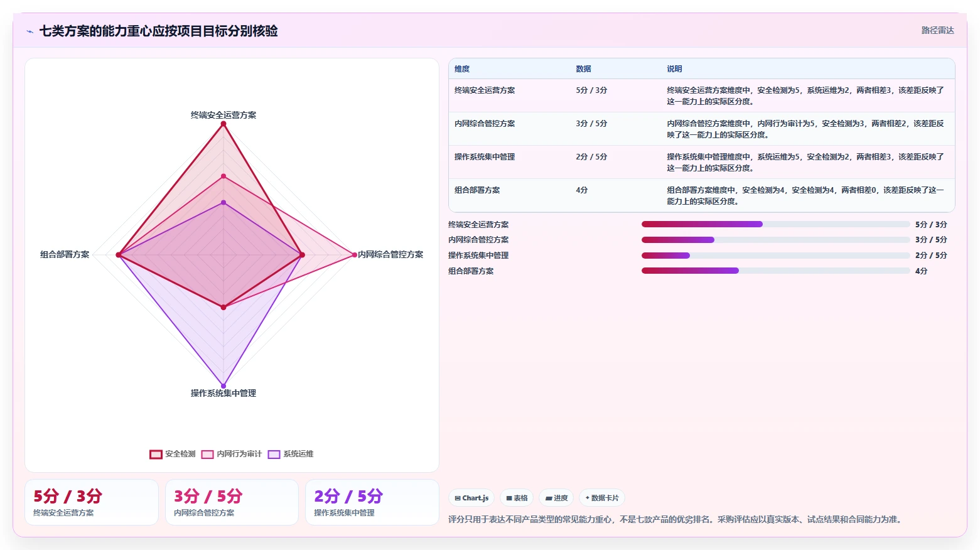The height and width of the screenshot is (550, 980).
Task: Click the top radar point on 终端安全运营方案 axis
Action: coord(223,124)
